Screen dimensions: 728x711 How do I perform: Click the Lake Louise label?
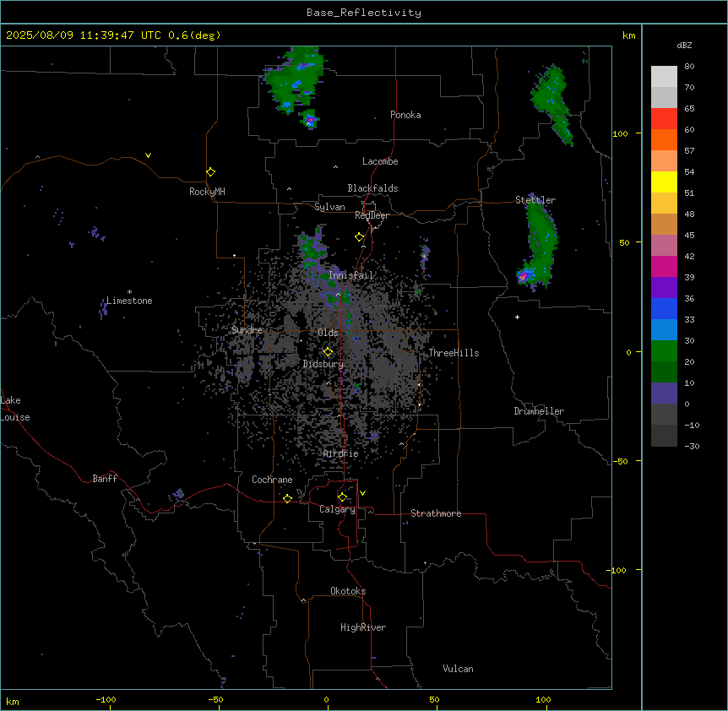click(15, 409)
